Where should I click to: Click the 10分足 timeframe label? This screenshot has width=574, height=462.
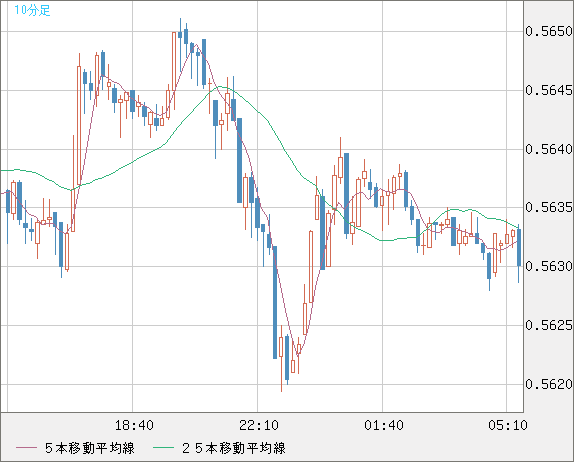[x=32, y=10]
